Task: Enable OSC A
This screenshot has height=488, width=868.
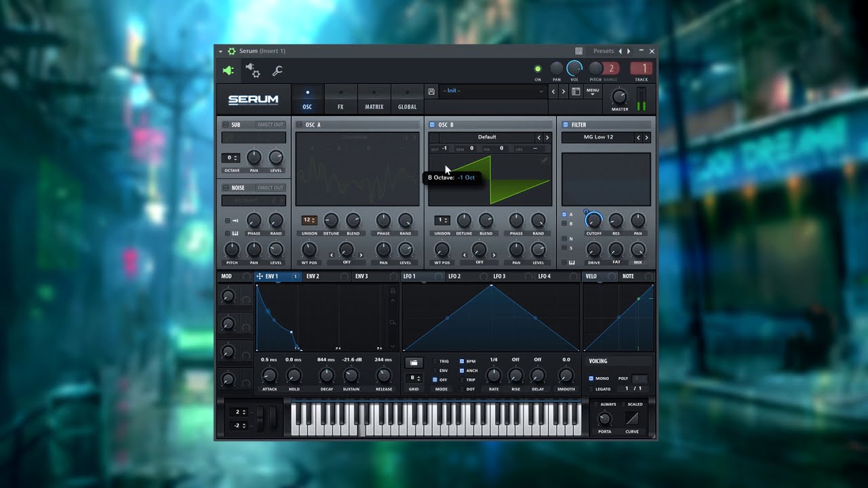Action: (299, 125)
